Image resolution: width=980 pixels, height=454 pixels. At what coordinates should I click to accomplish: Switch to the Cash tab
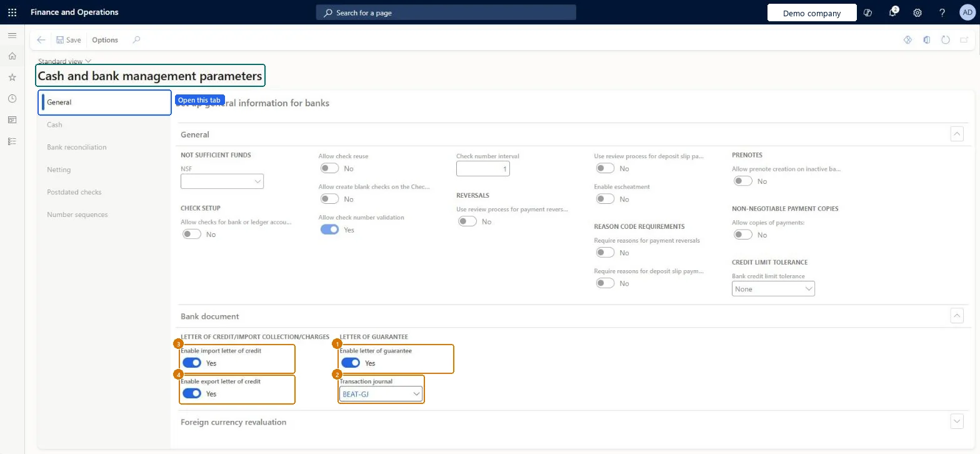pyautogui.click(x=104, y=124)
